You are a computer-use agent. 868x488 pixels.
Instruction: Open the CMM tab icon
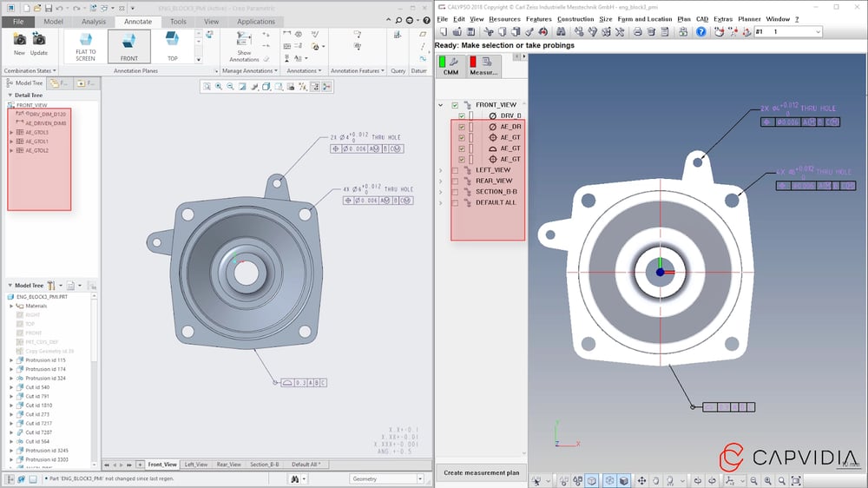[450, 64]
